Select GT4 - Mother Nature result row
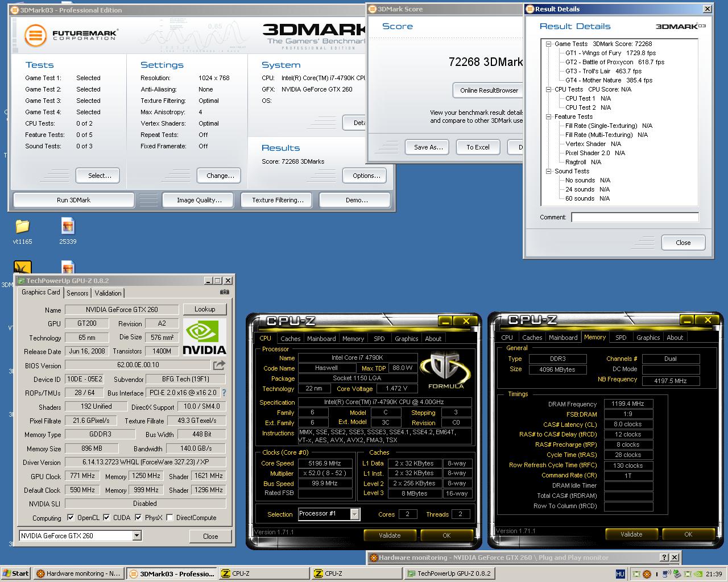This screenshot has height=582, width=728. (609, 80)
